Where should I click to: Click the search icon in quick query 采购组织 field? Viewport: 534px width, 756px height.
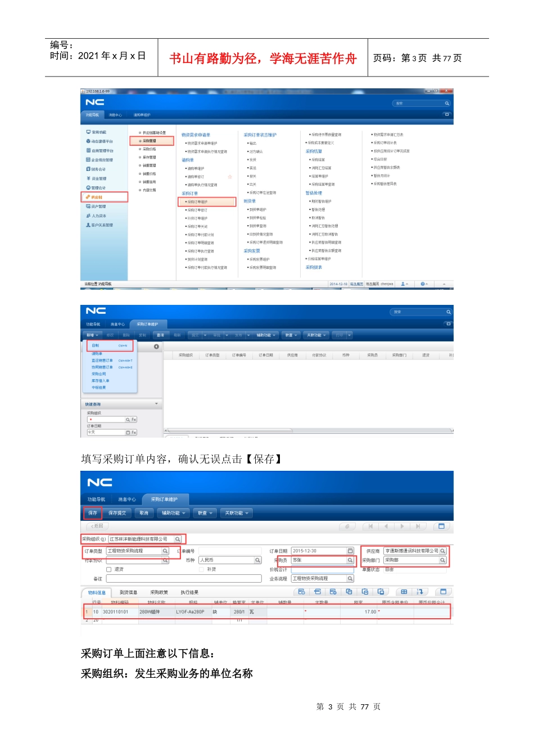coord(128,420)
